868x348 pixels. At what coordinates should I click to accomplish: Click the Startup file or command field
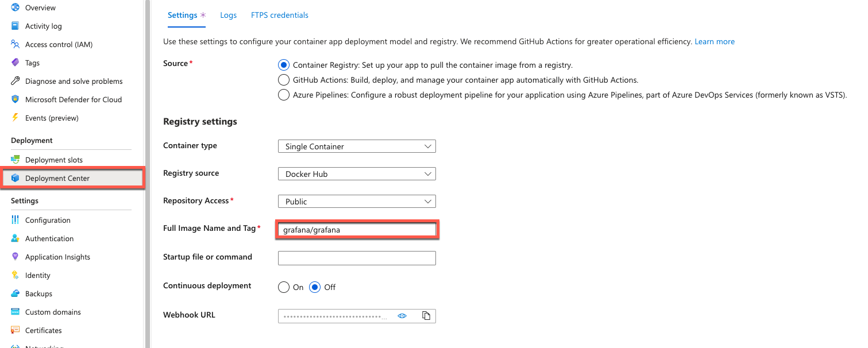tap(357, 258)
